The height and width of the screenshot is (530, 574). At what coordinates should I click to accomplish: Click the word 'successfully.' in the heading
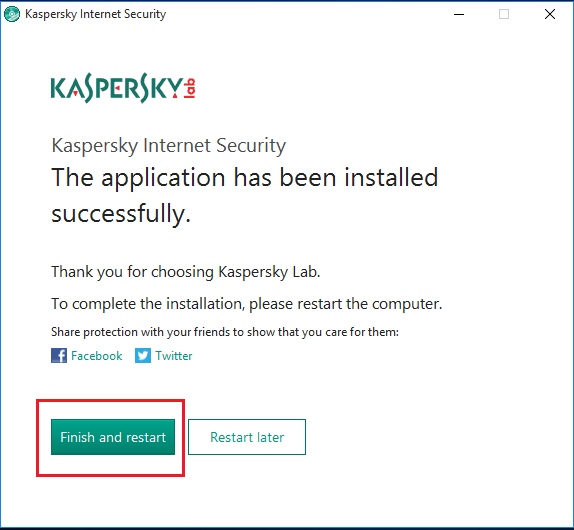121,215
